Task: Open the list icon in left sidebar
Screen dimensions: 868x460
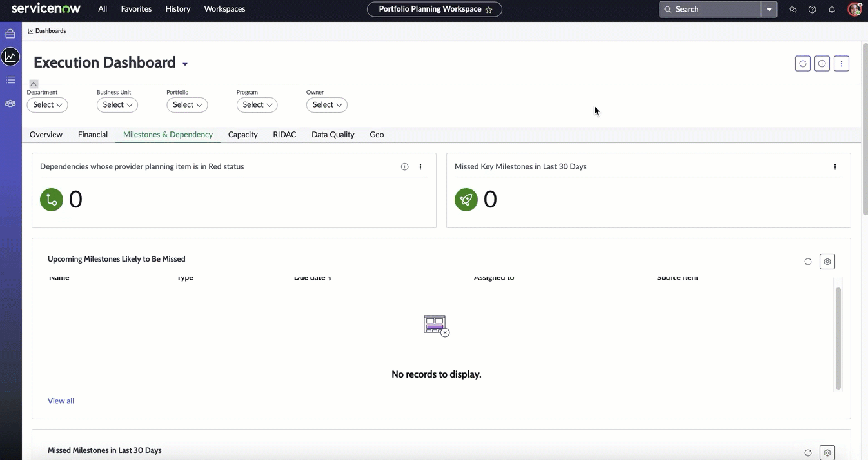Action: point(10,80)
